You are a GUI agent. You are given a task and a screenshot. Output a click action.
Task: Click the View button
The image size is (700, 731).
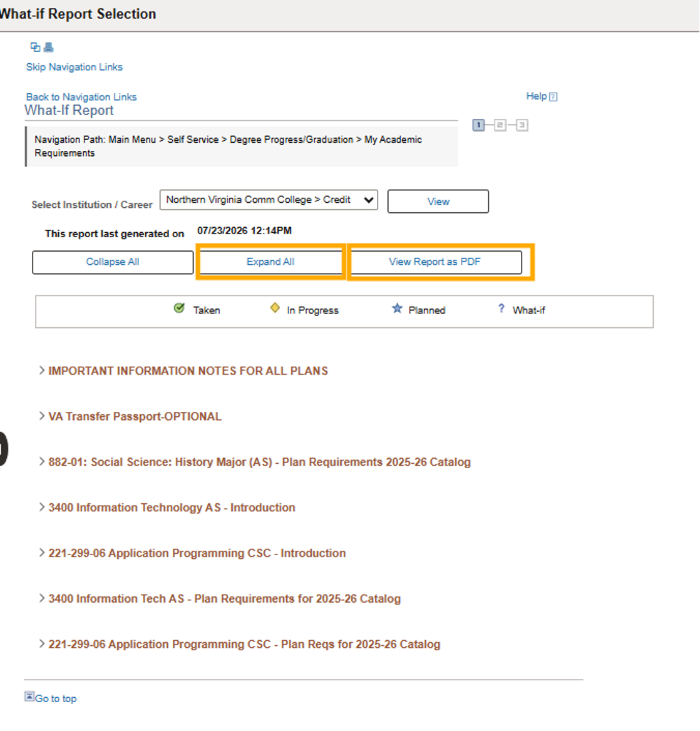[438, 202]
